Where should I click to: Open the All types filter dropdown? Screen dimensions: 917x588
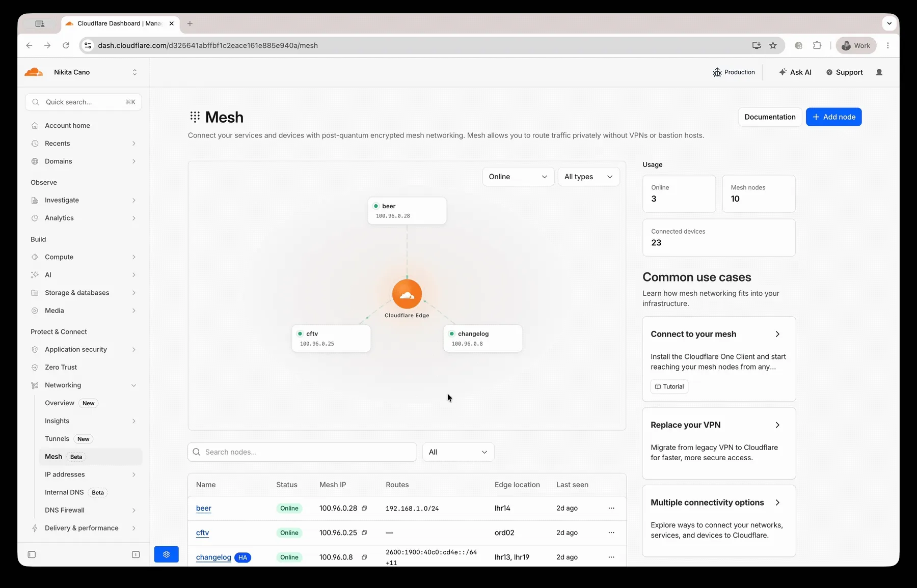click(588, 177)
